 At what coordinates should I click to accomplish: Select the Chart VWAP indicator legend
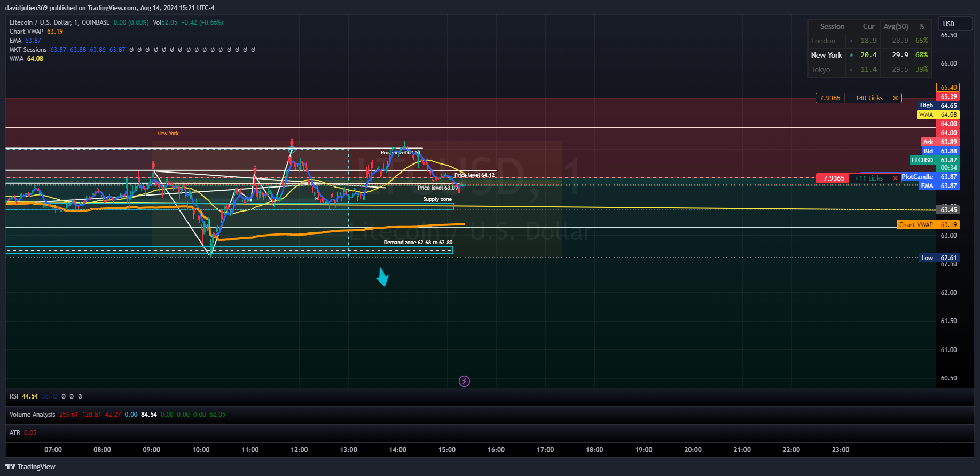[26, 32]
